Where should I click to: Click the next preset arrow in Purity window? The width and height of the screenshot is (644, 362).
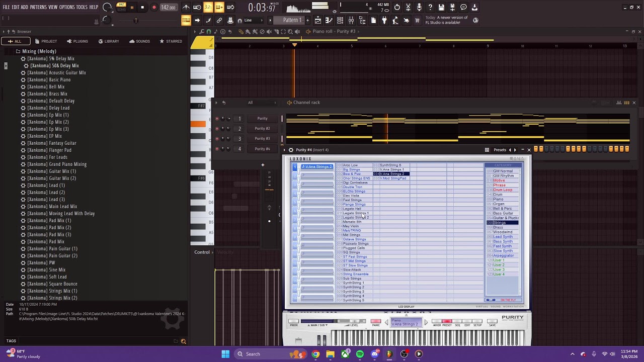tap(515, 150)
